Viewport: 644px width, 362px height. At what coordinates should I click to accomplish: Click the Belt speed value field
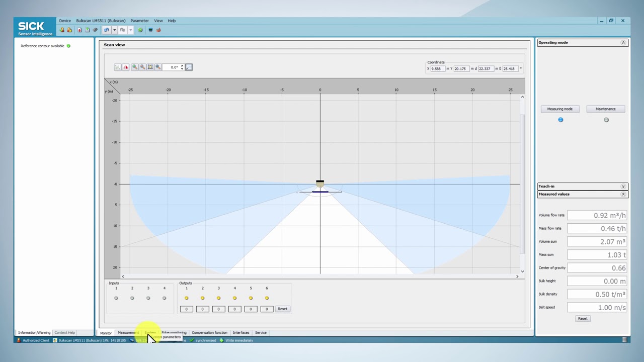pyautogui.click(x=597, y=307)
